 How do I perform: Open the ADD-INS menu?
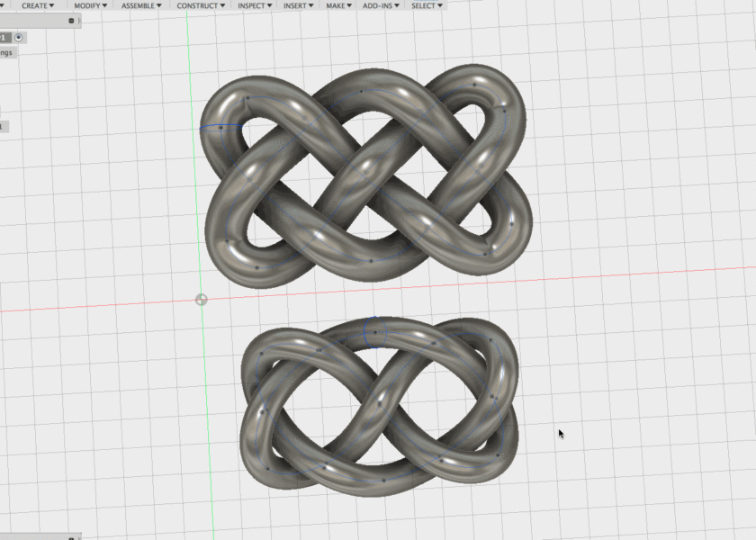coord(382,5)
